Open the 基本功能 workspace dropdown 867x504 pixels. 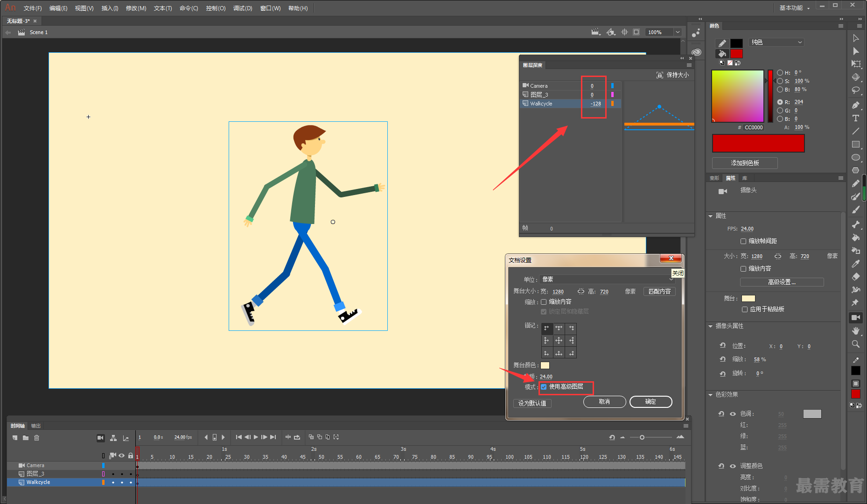(x=795, y=8)
